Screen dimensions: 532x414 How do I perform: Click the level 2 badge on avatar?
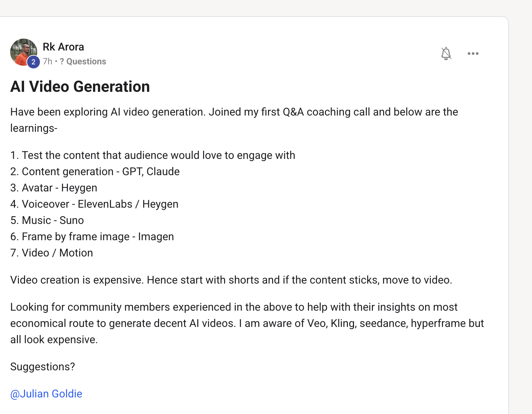[x=33, y=62]
